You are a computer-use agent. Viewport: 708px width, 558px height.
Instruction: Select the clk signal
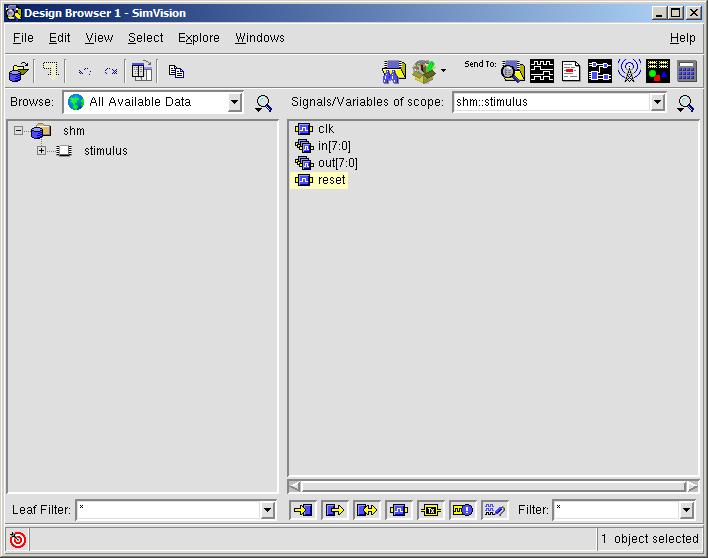pos(326,129)
